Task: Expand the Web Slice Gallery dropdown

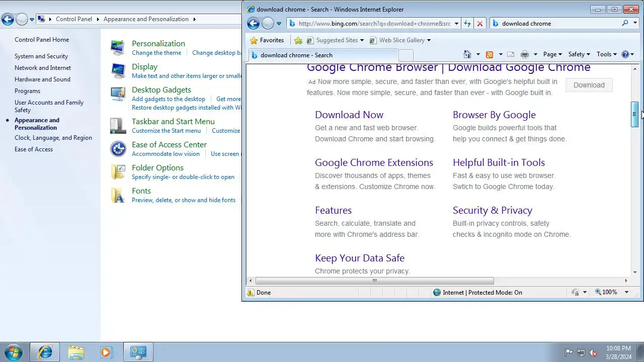Action: click(x=429, y=40)
